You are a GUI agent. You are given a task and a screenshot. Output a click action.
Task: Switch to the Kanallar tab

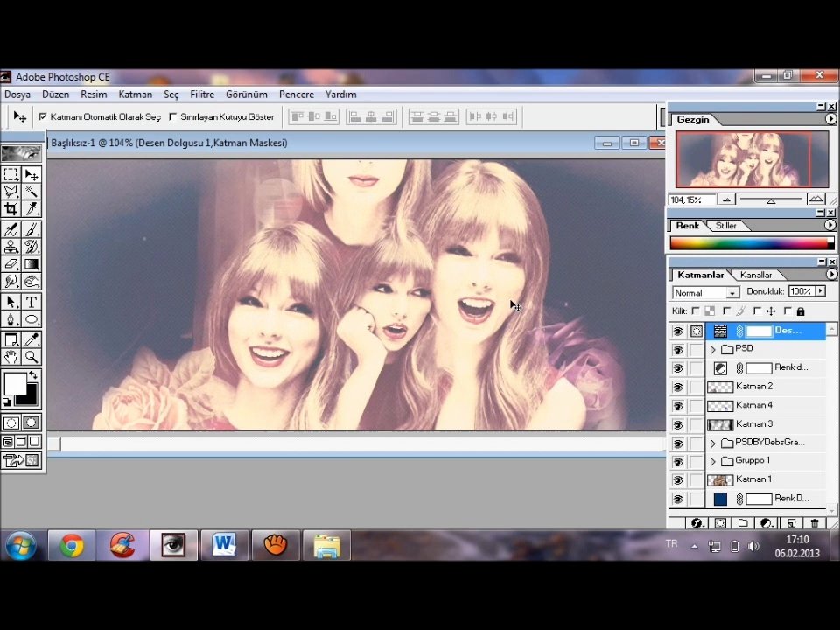(756, 275)
